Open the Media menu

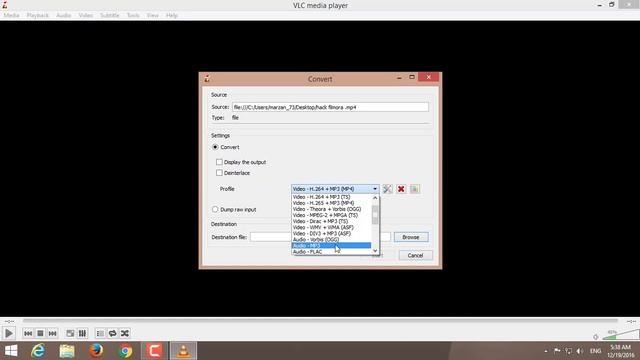[x=11, y=16]
